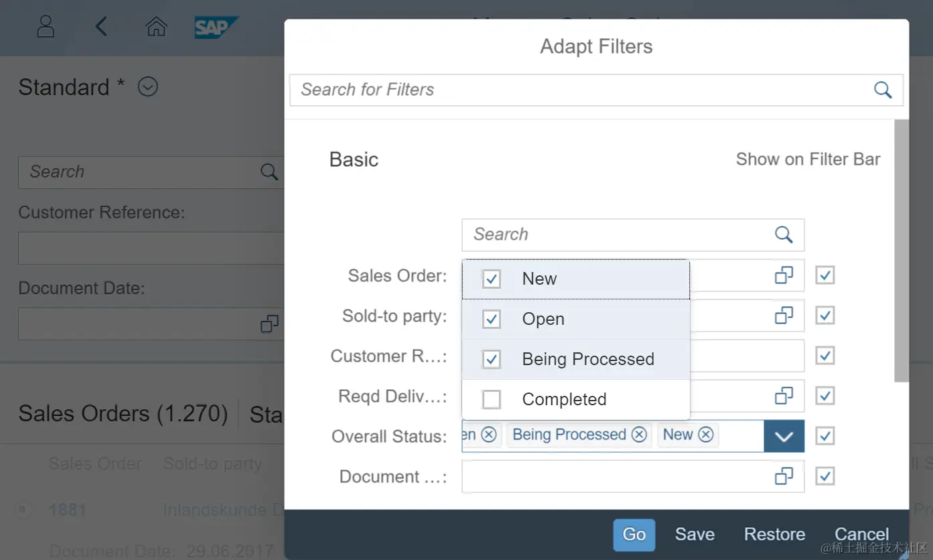
Task: Untick filter-bar checkbox for Overall Status
Action: click(x=824, y=436)
